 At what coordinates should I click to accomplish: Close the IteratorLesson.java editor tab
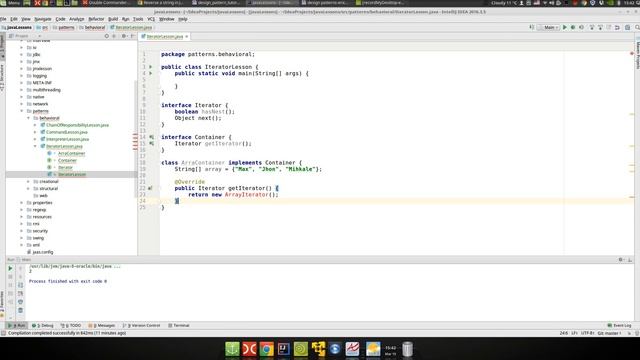point(187,37)
